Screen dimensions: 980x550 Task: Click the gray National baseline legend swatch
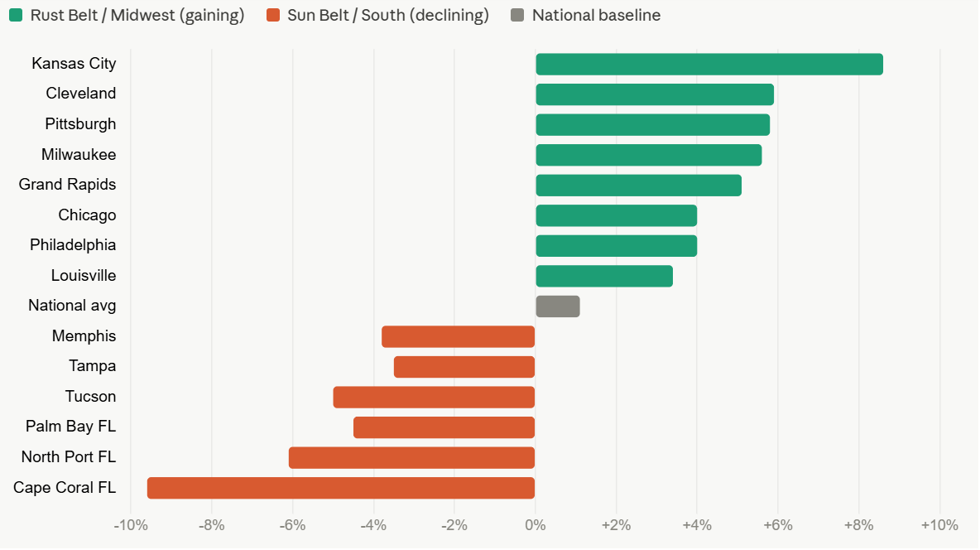click(517, 15)
